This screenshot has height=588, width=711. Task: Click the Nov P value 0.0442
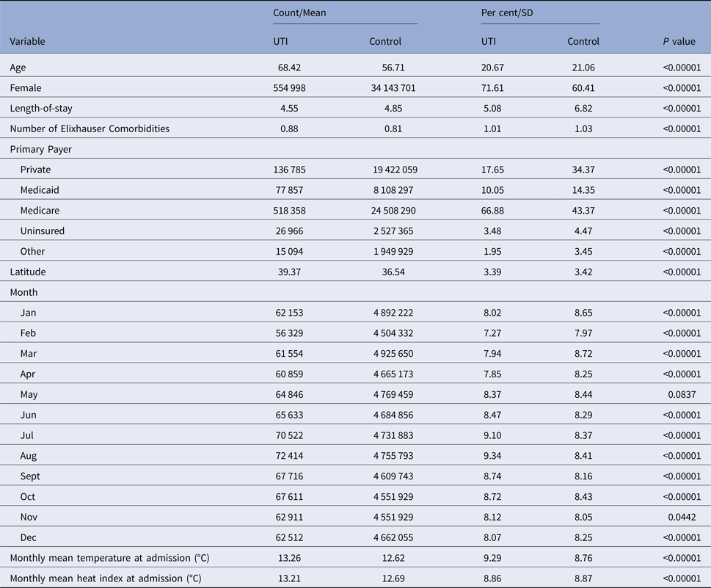tap(686, 517)
